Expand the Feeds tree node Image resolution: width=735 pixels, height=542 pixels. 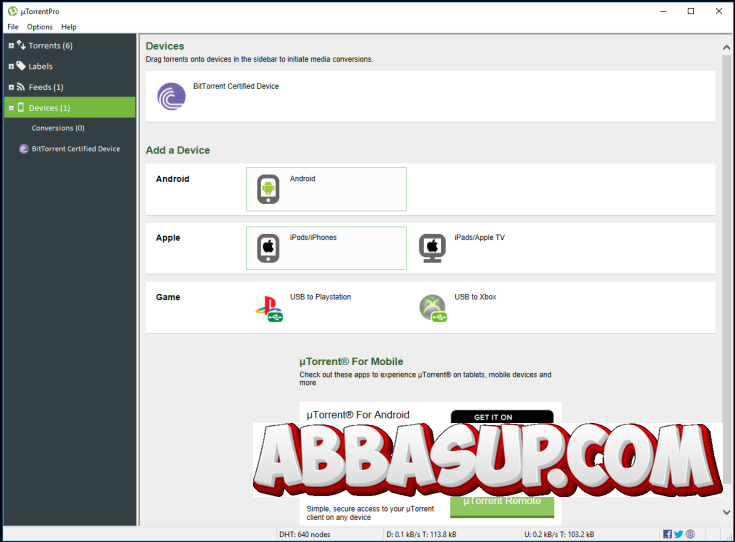tap(11, 87)
